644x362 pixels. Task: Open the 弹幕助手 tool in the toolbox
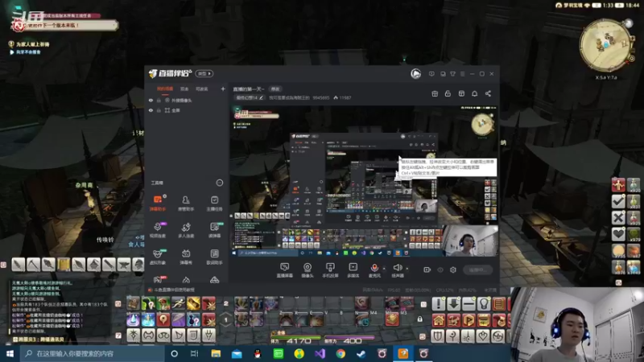[158, 203]
